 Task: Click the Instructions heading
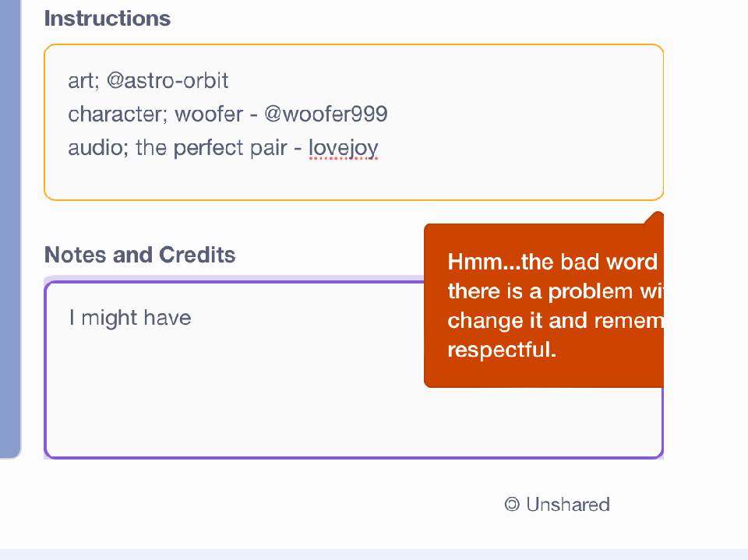[108, 19]
